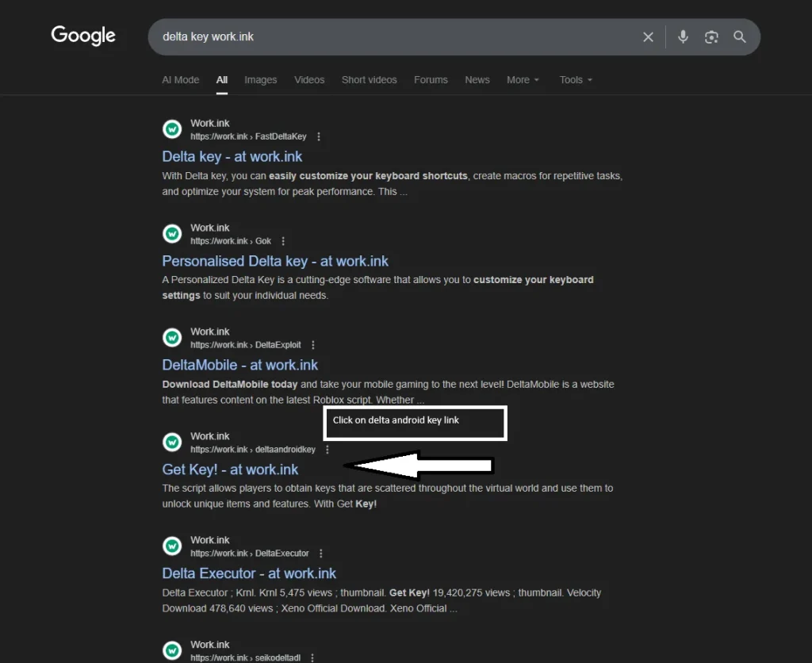Clear search text with X icon
The image size is (812, 663).
pyautogui.click(x=648, y=37)
